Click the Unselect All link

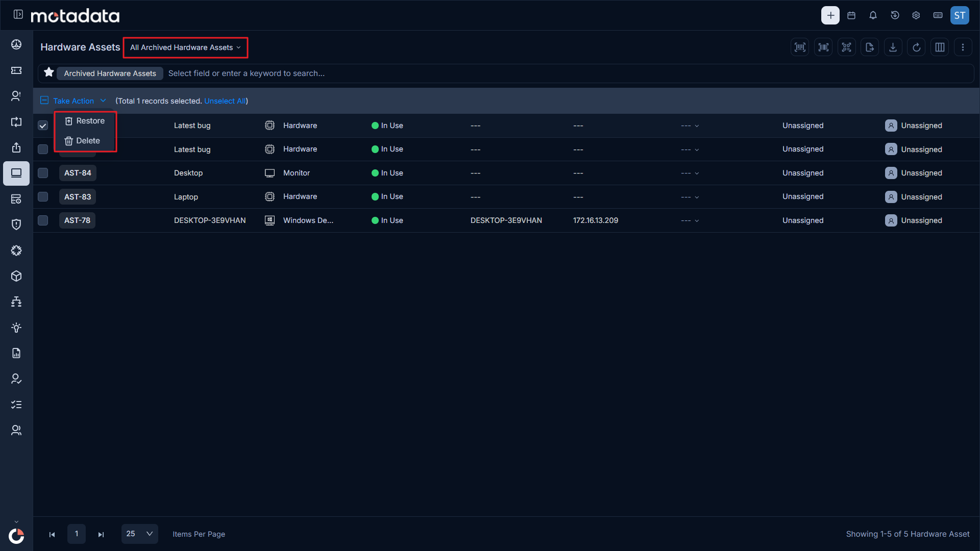(x=225, y=101)
